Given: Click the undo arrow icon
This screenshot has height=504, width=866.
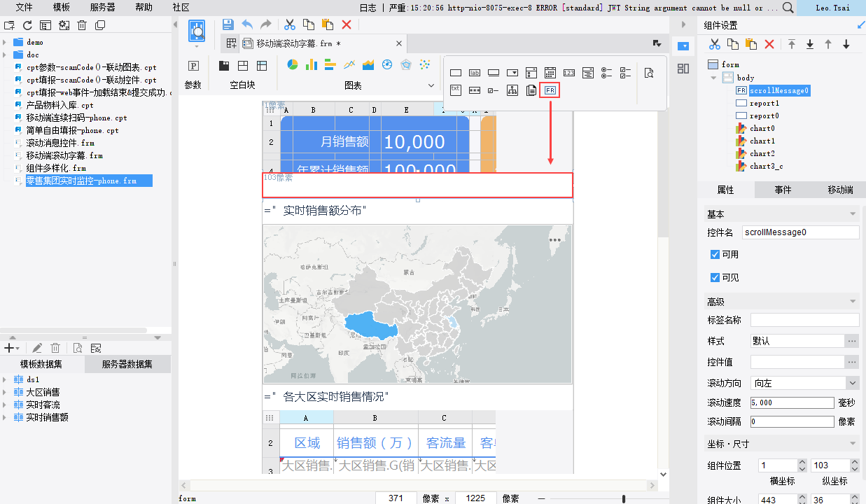Looking at the screenshot, I should pos(247,24).
